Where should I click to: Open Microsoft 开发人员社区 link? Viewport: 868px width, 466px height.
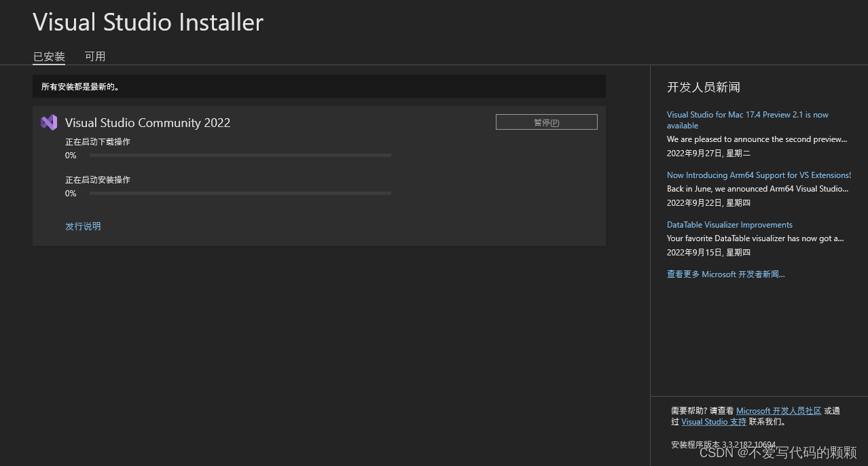coord(779,411)
